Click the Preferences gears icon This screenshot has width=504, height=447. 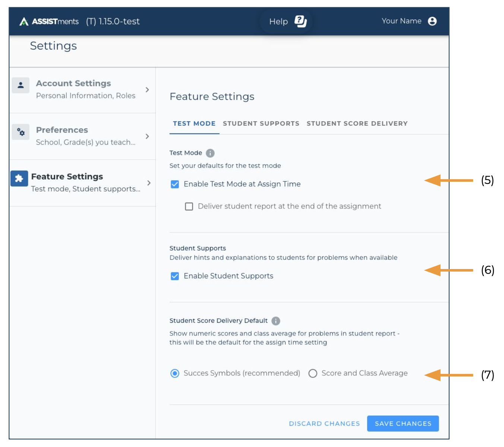[x=21, y=132]
